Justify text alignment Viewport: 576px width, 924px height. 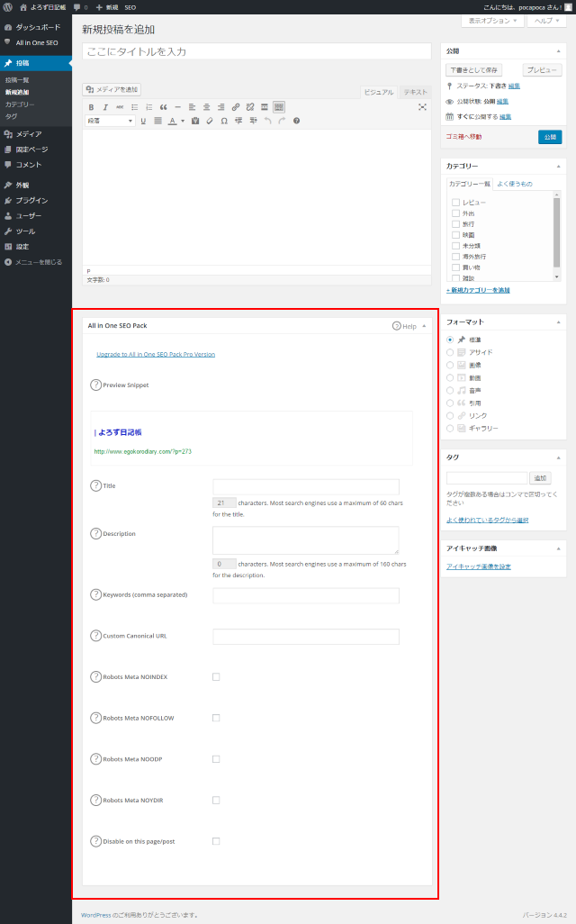[157, 121]
